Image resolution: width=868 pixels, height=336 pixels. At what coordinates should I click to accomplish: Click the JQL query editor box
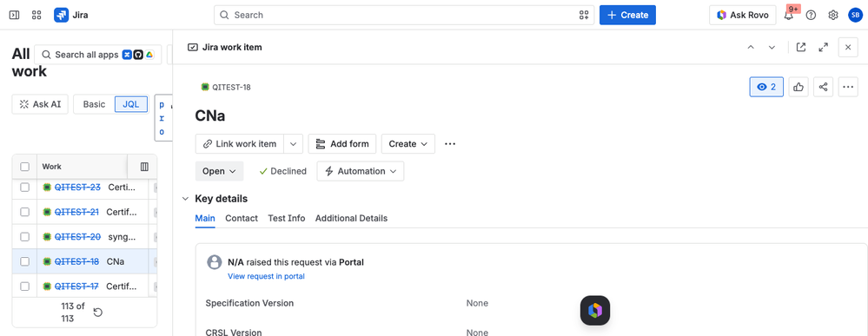164,118
